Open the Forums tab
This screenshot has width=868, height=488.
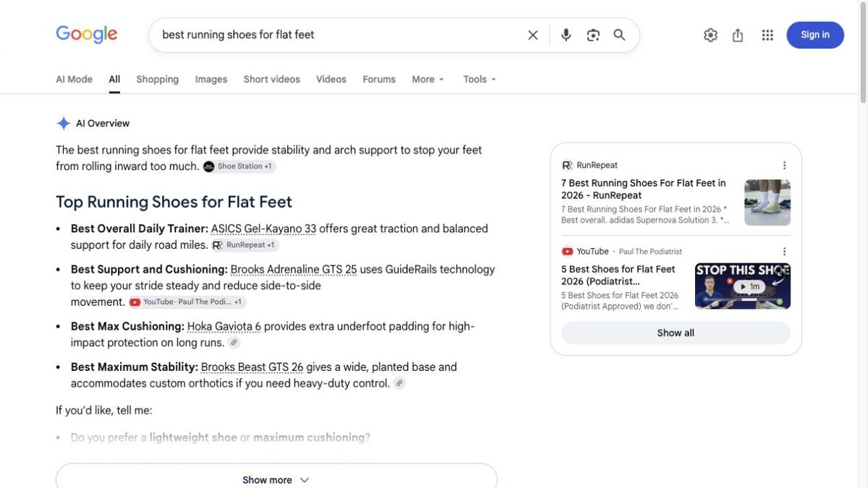pos(379,80)
